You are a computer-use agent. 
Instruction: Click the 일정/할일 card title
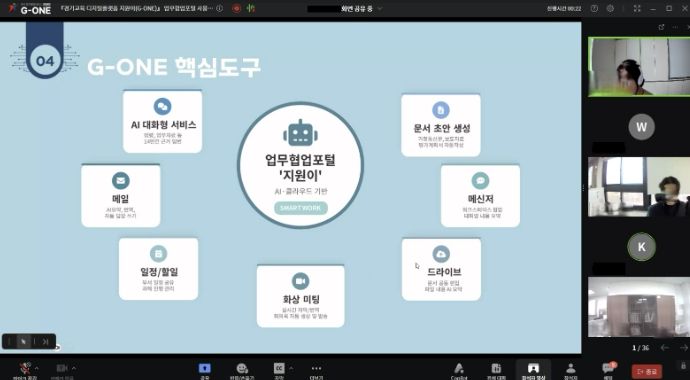pyautogui.click(x=159, y=272)
